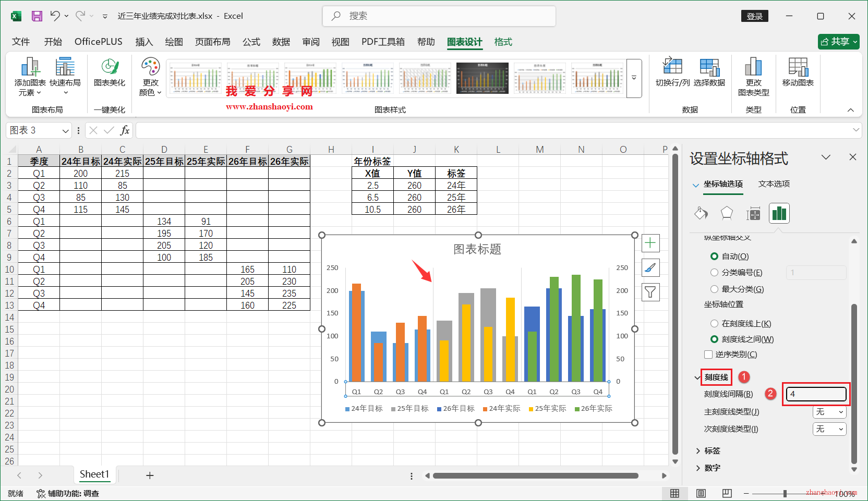Switch to Page Layout view icon

click(x=701, y=493)
